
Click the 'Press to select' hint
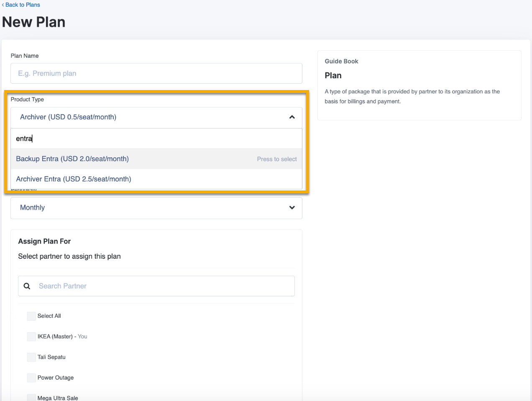(276, 159)
